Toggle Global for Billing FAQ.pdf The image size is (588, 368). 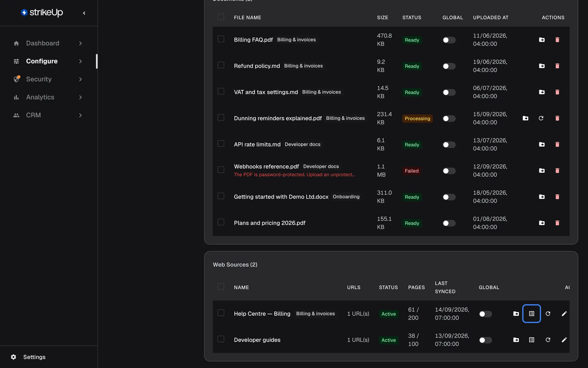pyautogui.click(x=449, y=40)
